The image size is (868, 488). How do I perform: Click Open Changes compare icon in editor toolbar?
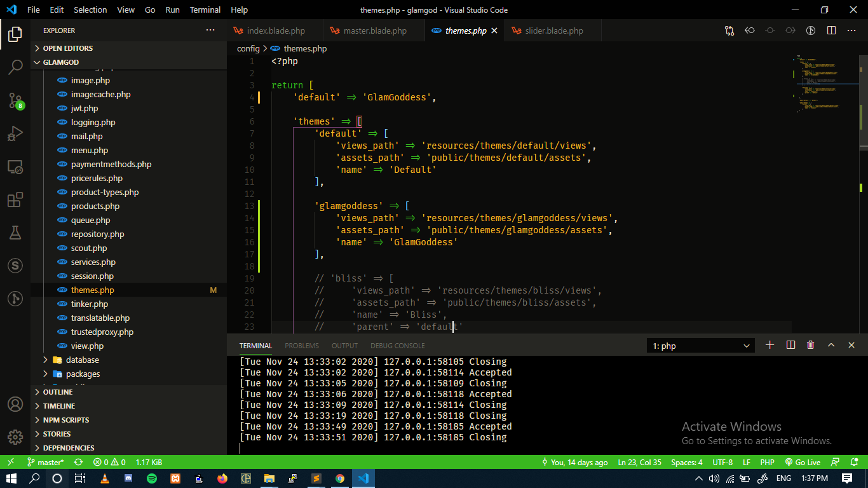point(729,30)
